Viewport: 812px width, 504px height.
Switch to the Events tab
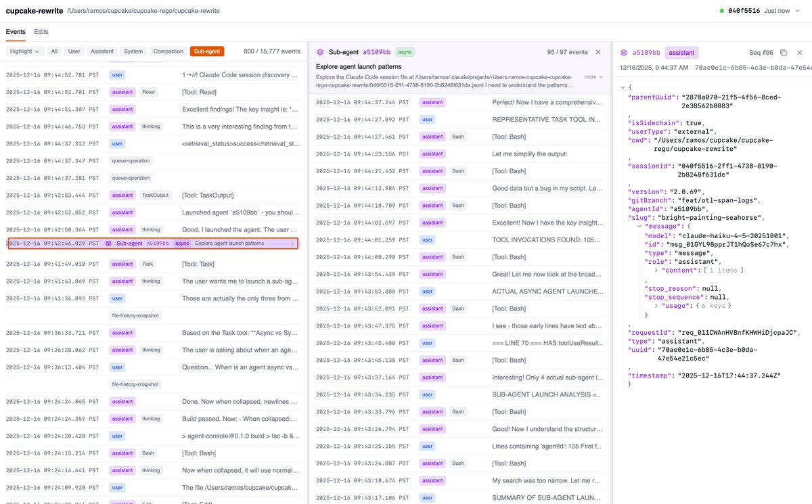point(16,32)
